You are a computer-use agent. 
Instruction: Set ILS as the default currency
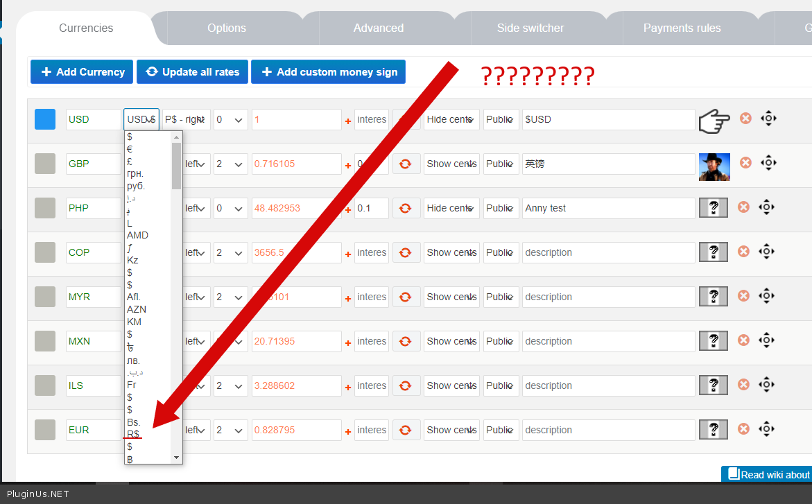click(x=45, y=385)
